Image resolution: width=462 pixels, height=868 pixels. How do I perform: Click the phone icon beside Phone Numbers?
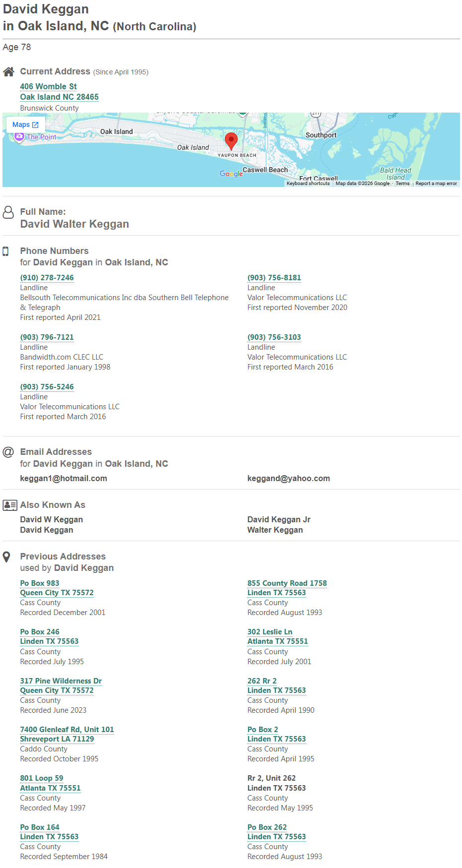point(6,251)
